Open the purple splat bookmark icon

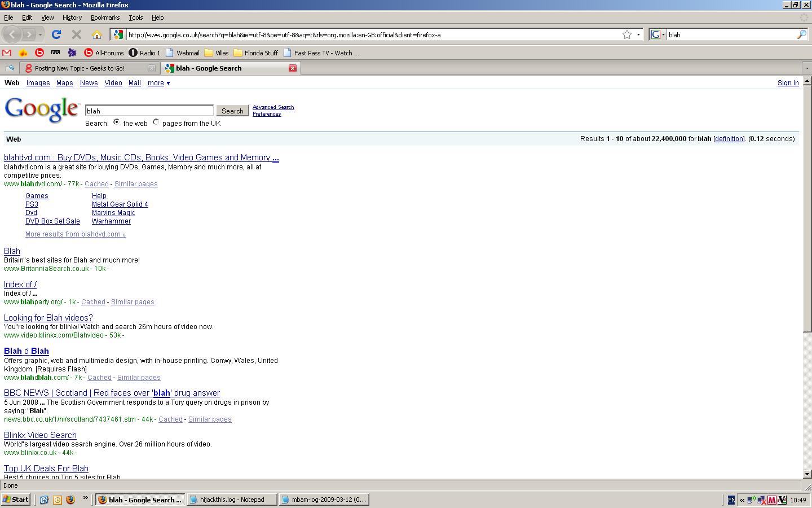tap(72, 52)
